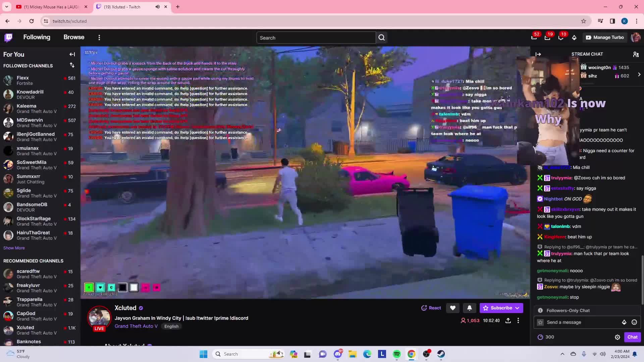
Task: Open Flexx channel in sidebar
Action: click(x=40, y=80)
